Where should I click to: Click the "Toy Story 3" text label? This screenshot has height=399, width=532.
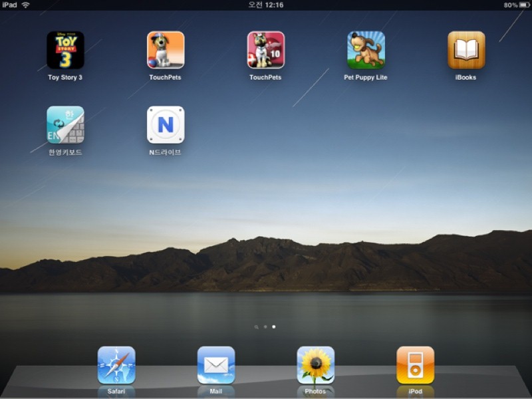click(x=65, y=78)
